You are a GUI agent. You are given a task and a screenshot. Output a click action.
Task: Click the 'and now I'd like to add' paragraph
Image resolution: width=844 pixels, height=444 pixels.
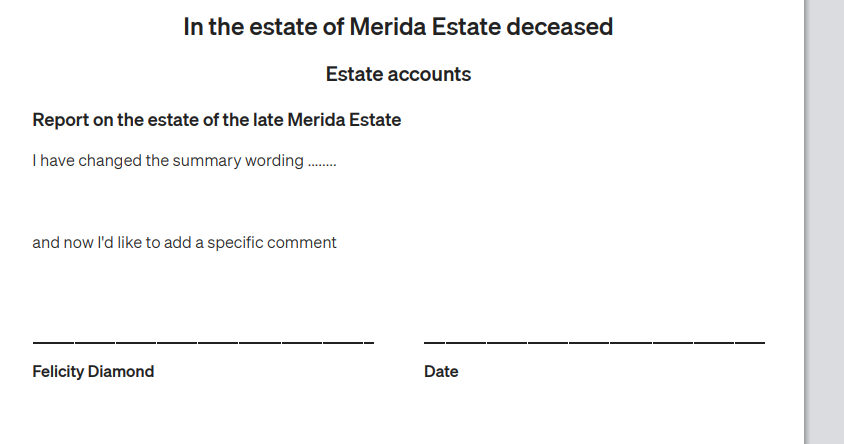[184, 243]
